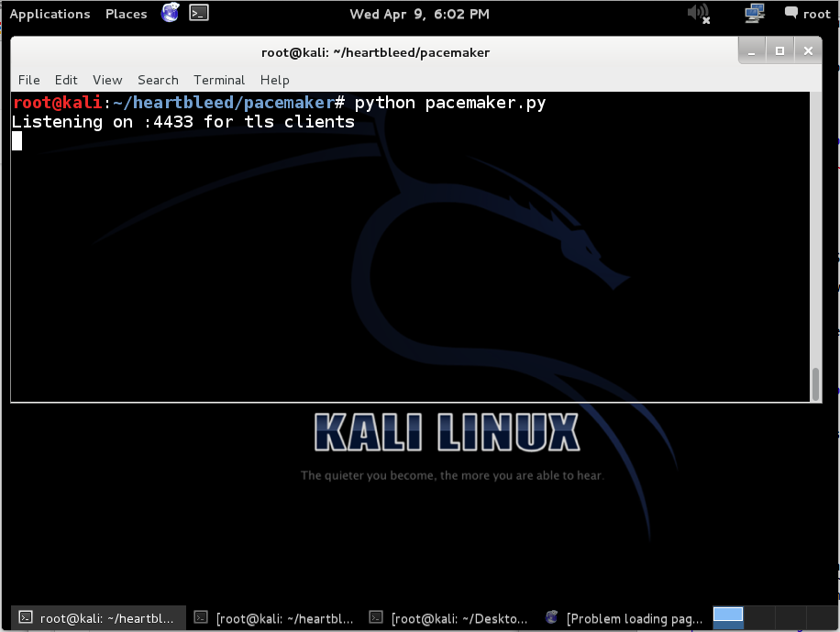Viewport: 840px width, 632px height.
Task: Open the terminal File menu
Action: (x=29, y=80)
